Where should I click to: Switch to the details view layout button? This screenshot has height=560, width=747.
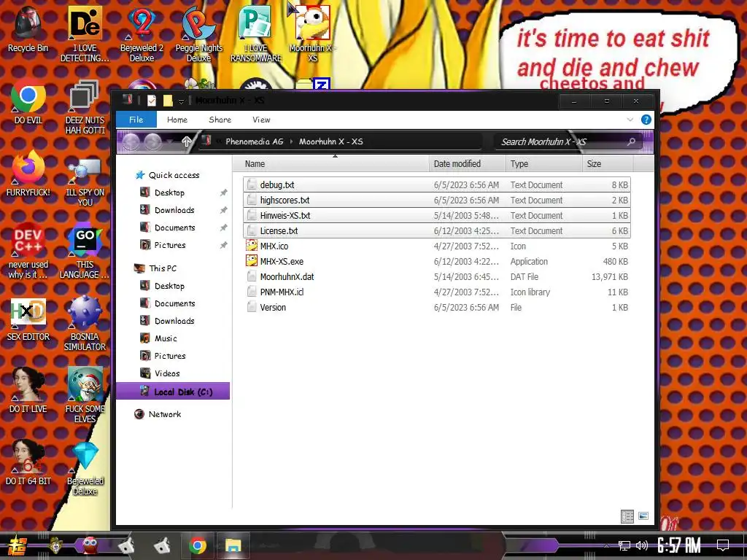(627, 516)
